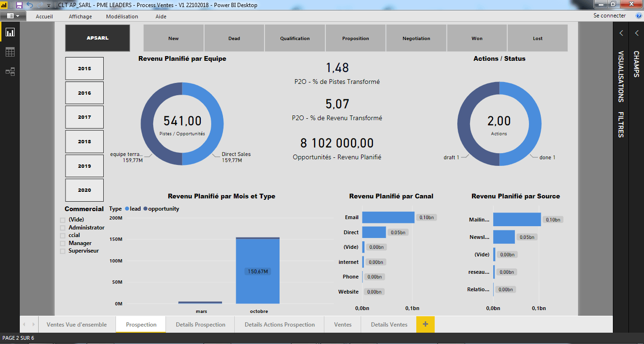Check the Administrator commercial checkbox
This screenshot has width=644, height=344.
click(63, 228)
